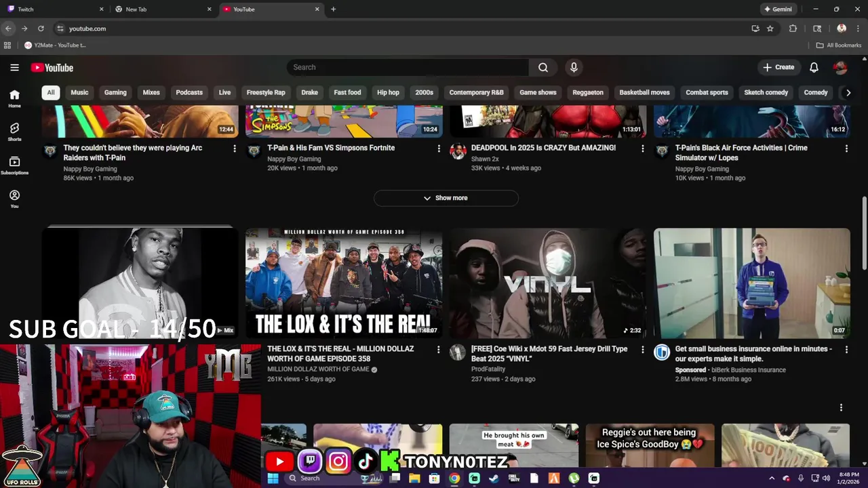Screen dimensions: 868x488
Task: Open options for VINYL beat video
Action: [643, 350]
